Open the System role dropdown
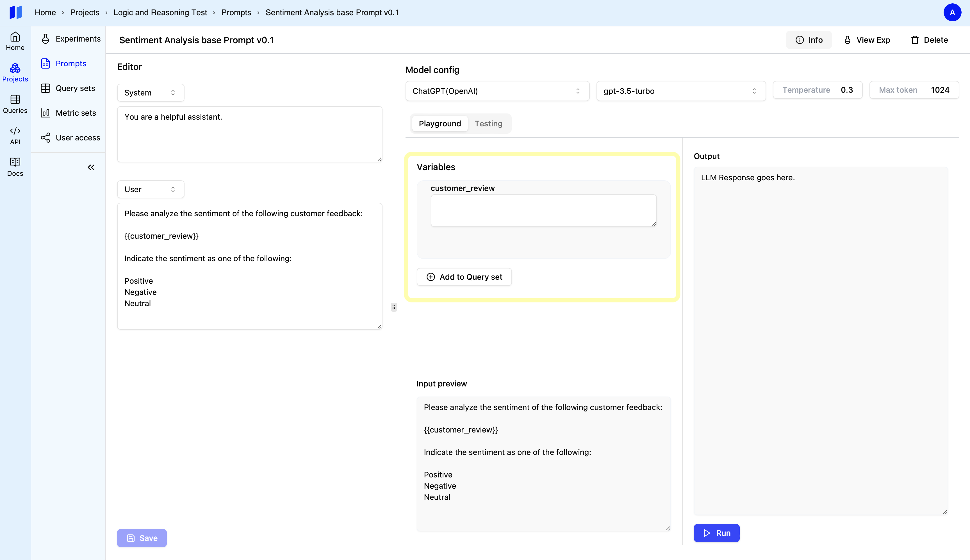970x560 pixels. (150, 93)
